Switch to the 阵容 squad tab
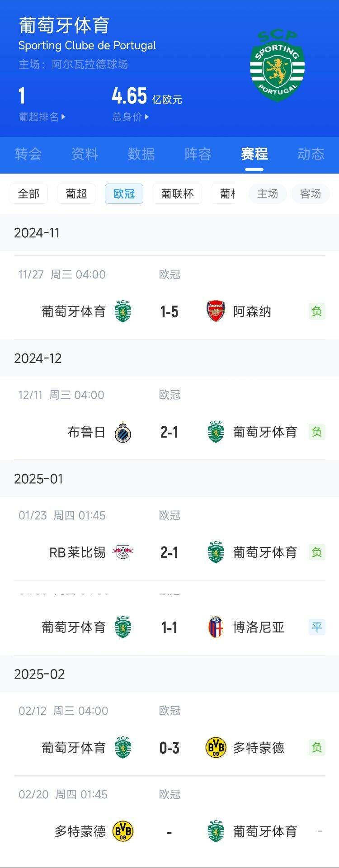 [198, 154]
